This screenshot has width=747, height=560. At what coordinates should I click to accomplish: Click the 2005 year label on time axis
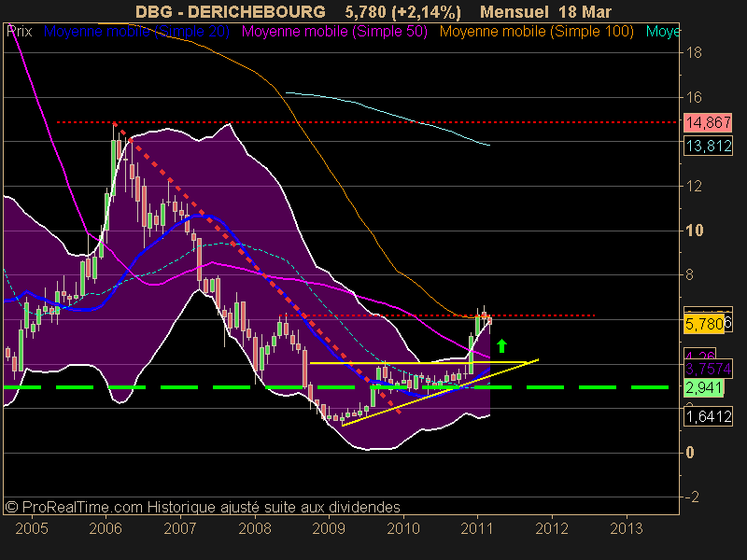[32, 528]
